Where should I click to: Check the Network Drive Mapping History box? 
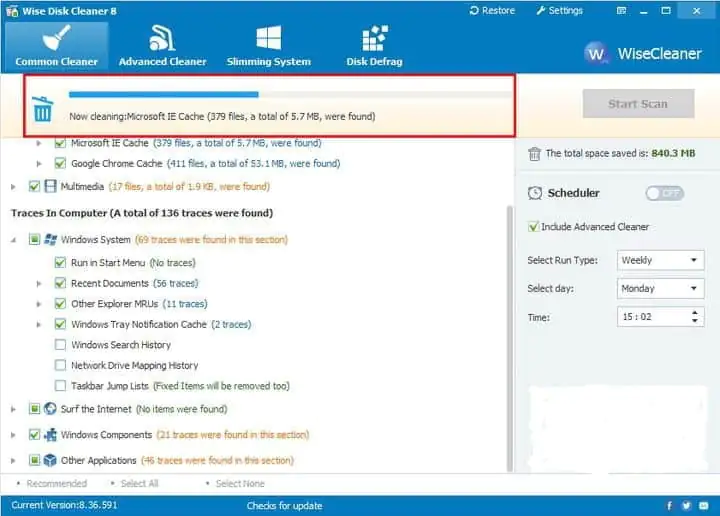(x=61, y=365)
